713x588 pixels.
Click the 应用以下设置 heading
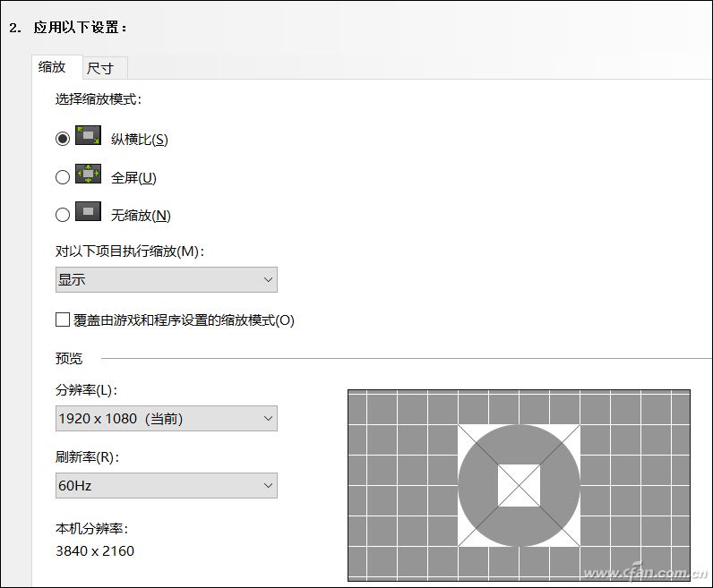click(x=80, y=27)
